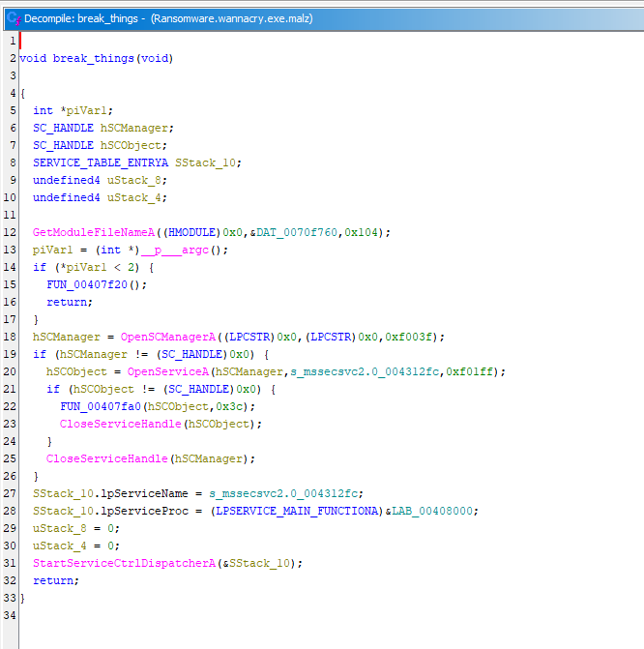The image size is (644, 649).
Task: Click the return statement on line 16
Action: point(67,302)
